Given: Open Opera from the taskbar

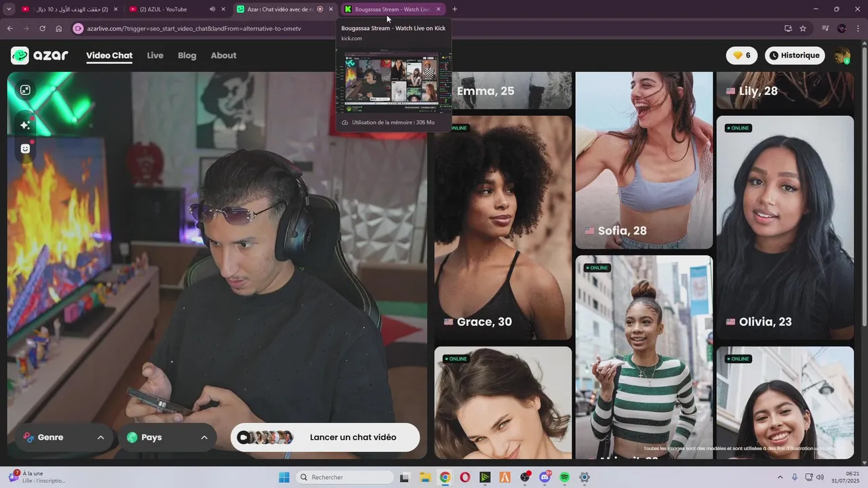Looking at the screenshot, I should 465,477.
